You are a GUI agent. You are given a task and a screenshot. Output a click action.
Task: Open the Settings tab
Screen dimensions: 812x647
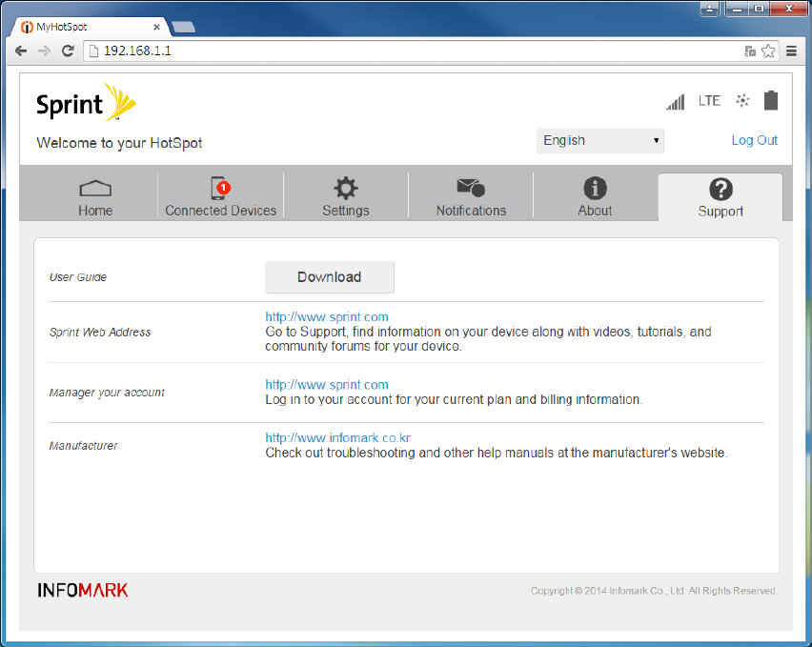pos(345,198)
